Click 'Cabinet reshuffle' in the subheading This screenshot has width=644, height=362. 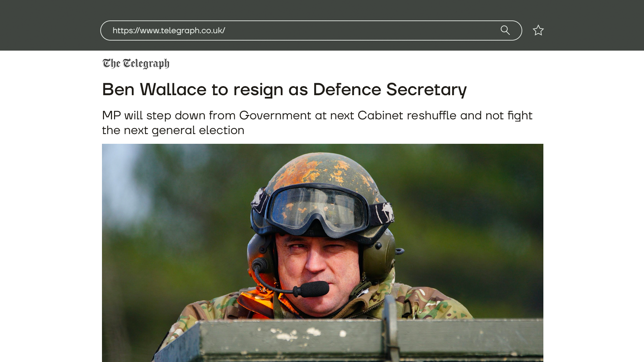click(x=407, y=115)
